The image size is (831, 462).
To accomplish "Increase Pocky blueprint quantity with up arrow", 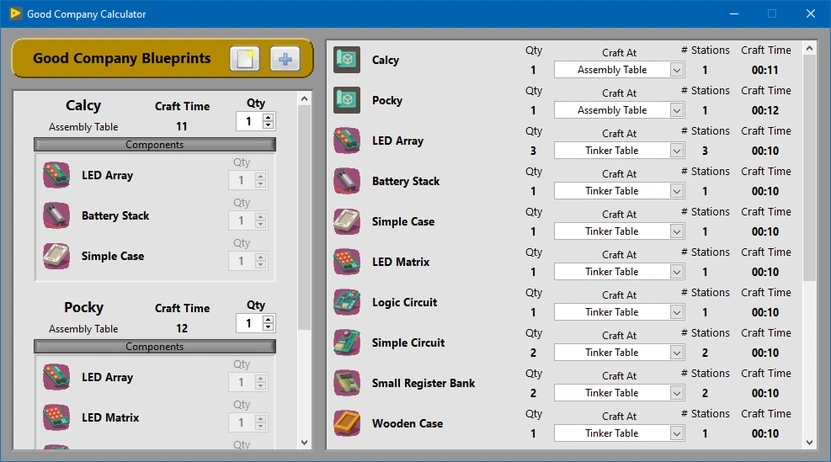I will pyautogui.click(x=268, y=319).
